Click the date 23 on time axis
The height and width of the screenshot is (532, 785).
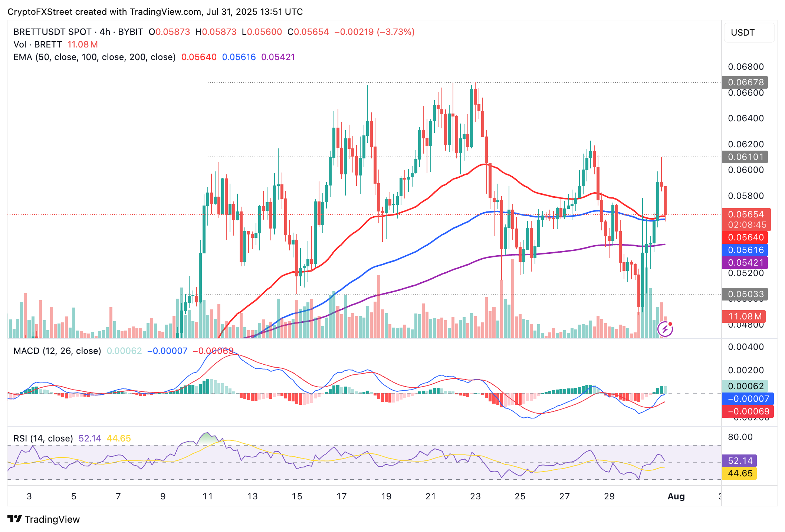pyautogui.click(x=475, y=496)
